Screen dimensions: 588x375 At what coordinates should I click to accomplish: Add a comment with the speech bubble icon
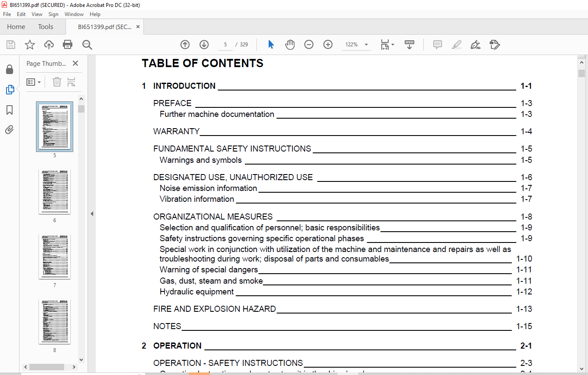tap(438, 45)
